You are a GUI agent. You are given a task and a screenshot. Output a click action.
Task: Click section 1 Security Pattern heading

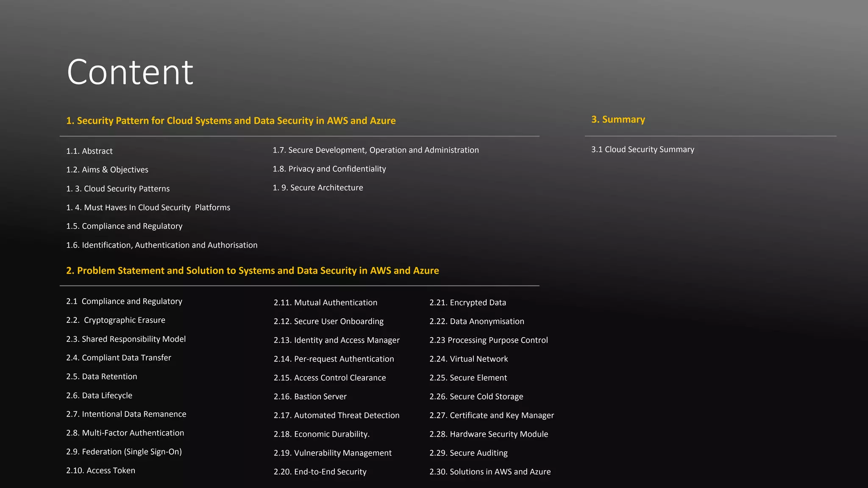coord(231,121)
